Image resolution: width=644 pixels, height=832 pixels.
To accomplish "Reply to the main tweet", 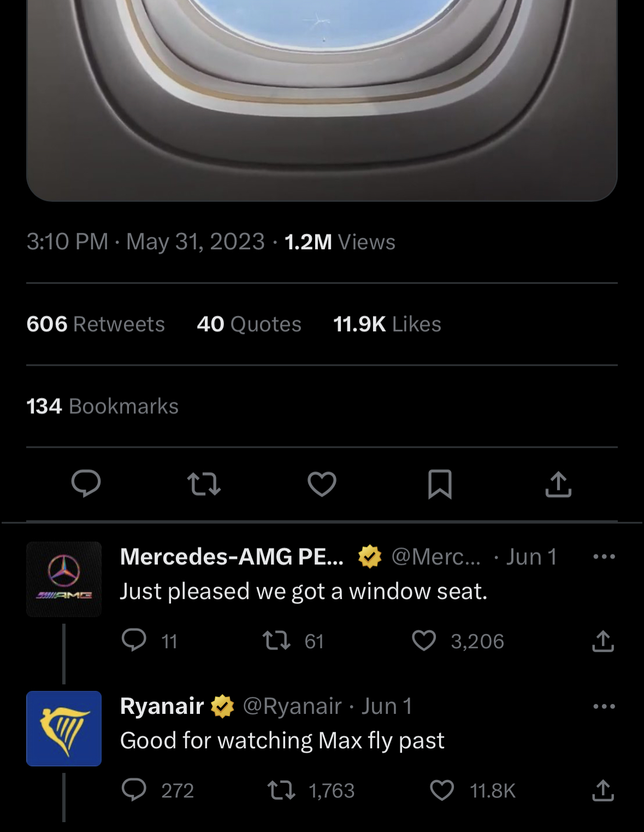I will pos(86,483).
